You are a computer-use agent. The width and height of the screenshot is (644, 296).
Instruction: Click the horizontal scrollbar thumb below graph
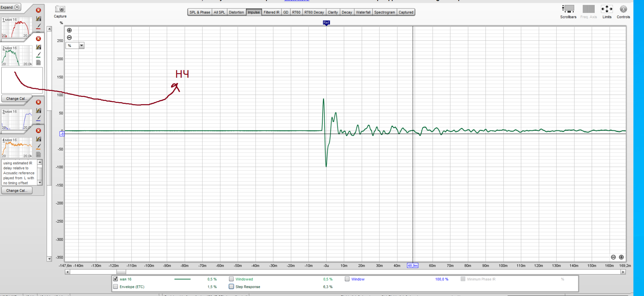click(x=121, y=272)
